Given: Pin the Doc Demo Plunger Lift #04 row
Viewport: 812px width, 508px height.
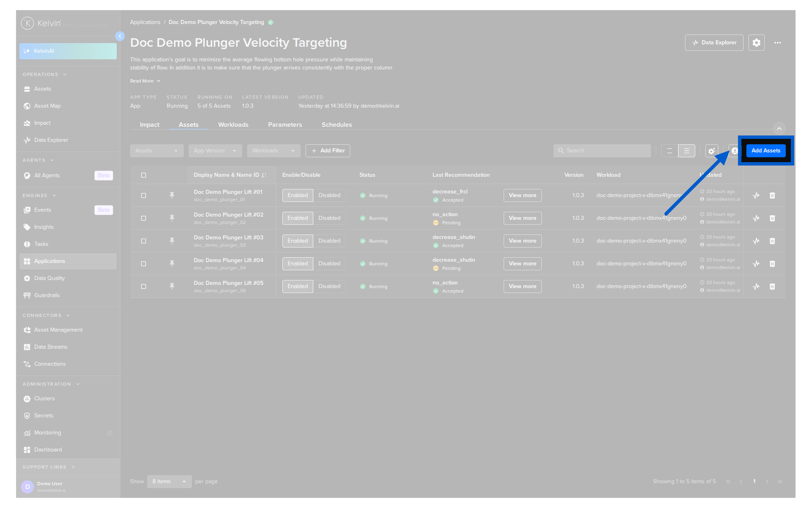Looking at the screenshot, I should pos(172,264).
